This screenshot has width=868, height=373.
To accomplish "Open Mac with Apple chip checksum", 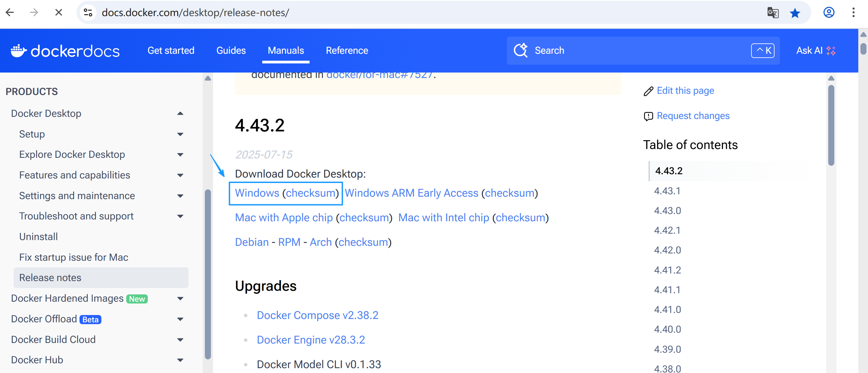I will 364,218.
